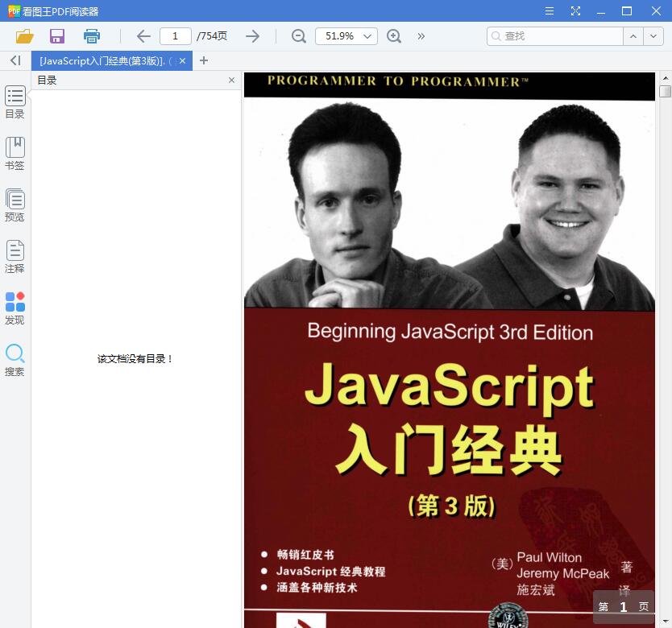Click the 查找 search field

click(x=554, y=36)
